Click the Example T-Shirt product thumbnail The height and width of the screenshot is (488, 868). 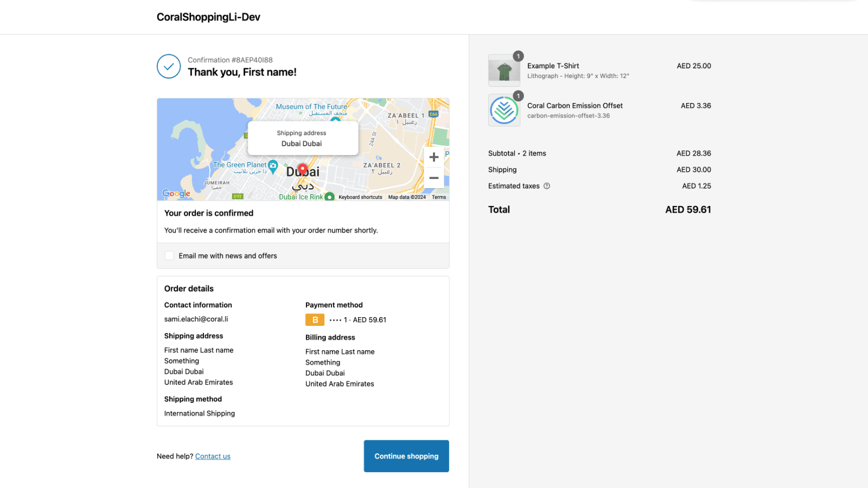point(504,70)
